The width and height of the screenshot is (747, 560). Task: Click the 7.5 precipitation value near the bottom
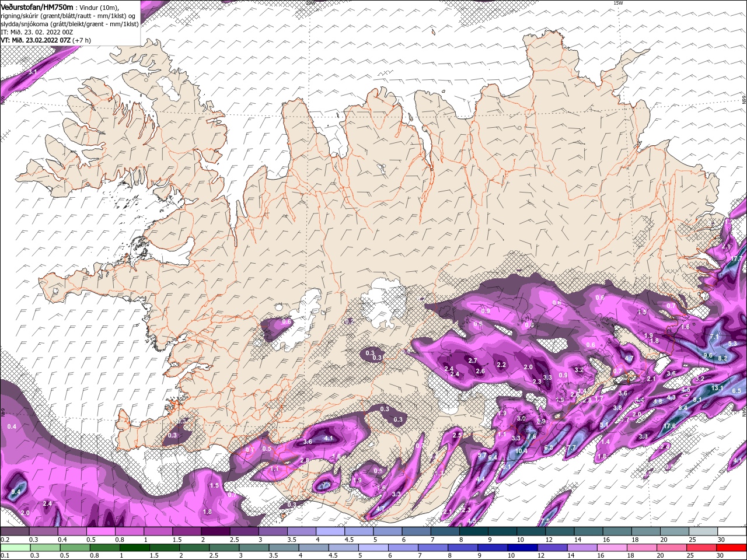(x=545, y=521)
